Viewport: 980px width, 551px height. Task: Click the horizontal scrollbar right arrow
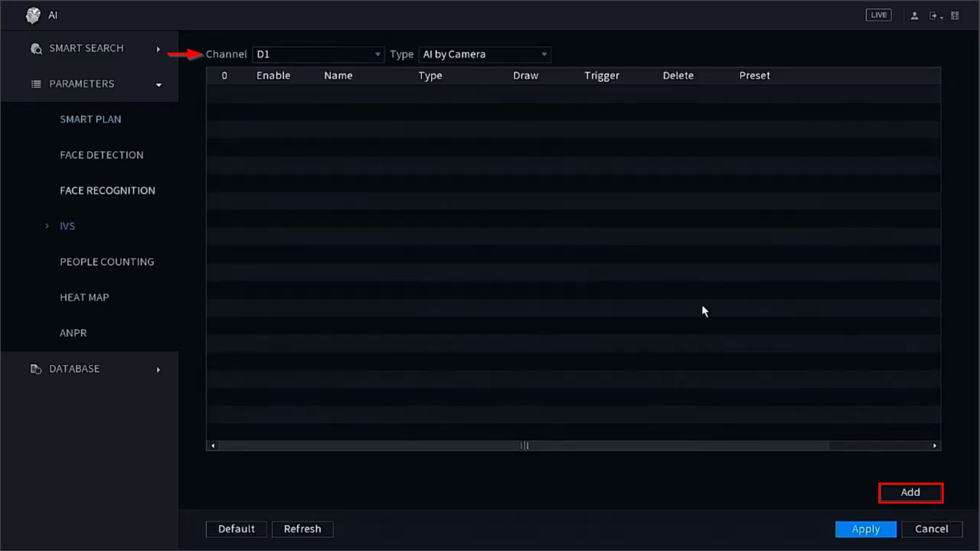point(935,446)
